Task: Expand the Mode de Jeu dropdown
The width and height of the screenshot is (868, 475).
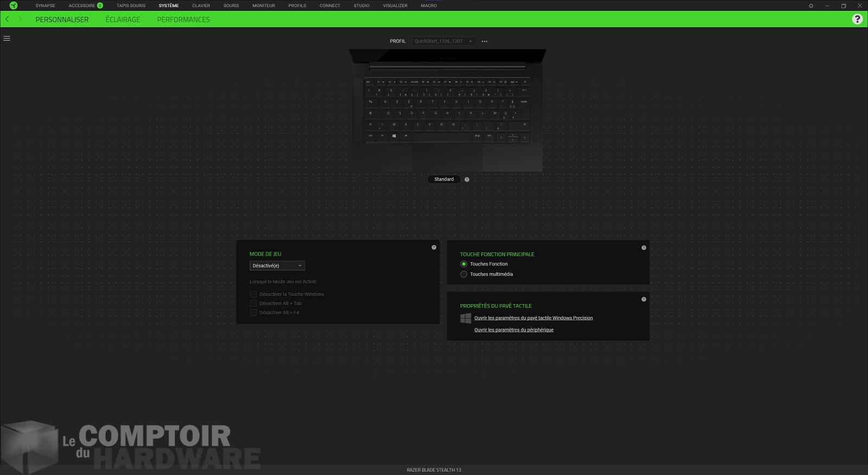Action: (x=277, y=266)
